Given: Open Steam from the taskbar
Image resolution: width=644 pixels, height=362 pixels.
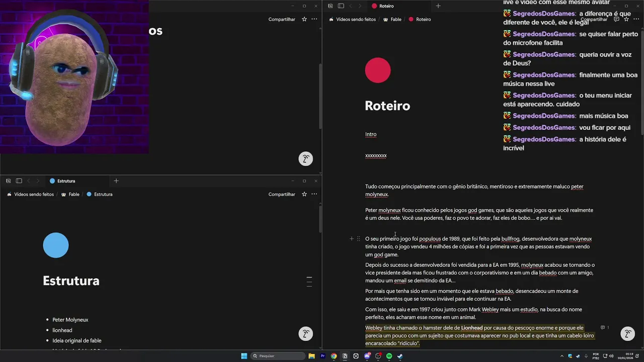Looking at the screenshot, I should click(400, 356).
